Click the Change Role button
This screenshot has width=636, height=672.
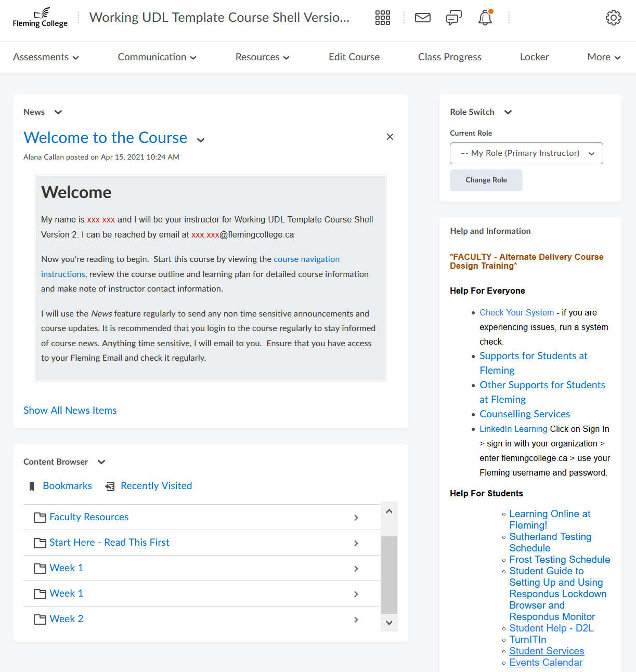click(x=486, y=180)
